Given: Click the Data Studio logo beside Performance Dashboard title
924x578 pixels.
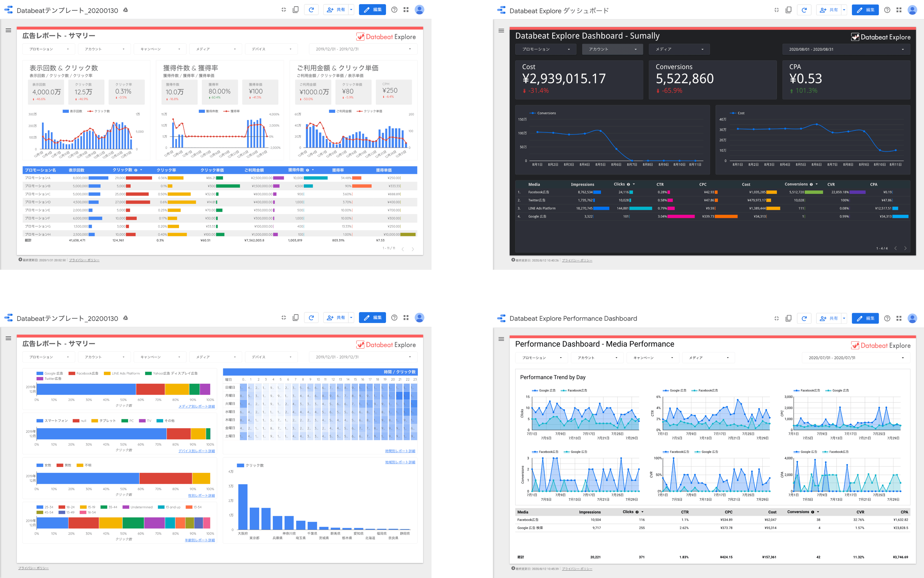Looking at the screenshot, I should (501, 318).
